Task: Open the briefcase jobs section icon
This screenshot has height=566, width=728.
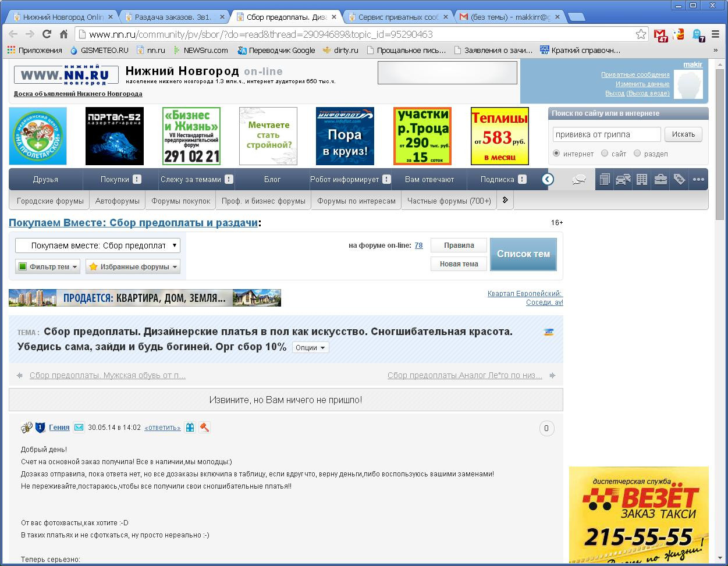Action: coord(660,180)
